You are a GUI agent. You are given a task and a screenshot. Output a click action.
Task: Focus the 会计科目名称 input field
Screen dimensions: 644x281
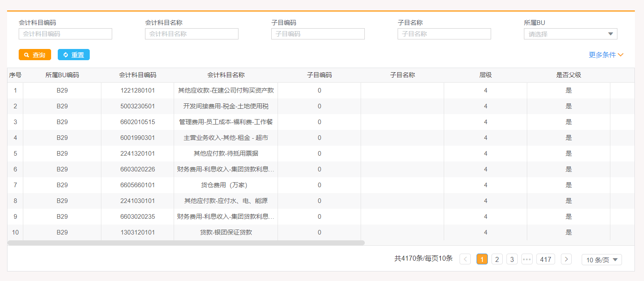coord(192,34)
